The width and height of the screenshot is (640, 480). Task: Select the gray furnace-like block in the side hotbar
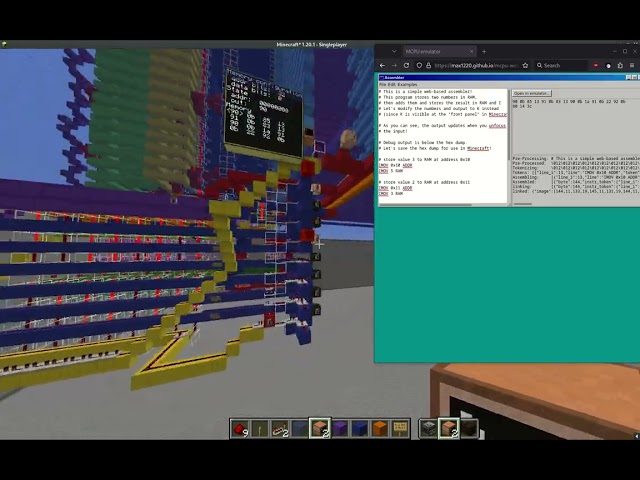tap(429, 429)
